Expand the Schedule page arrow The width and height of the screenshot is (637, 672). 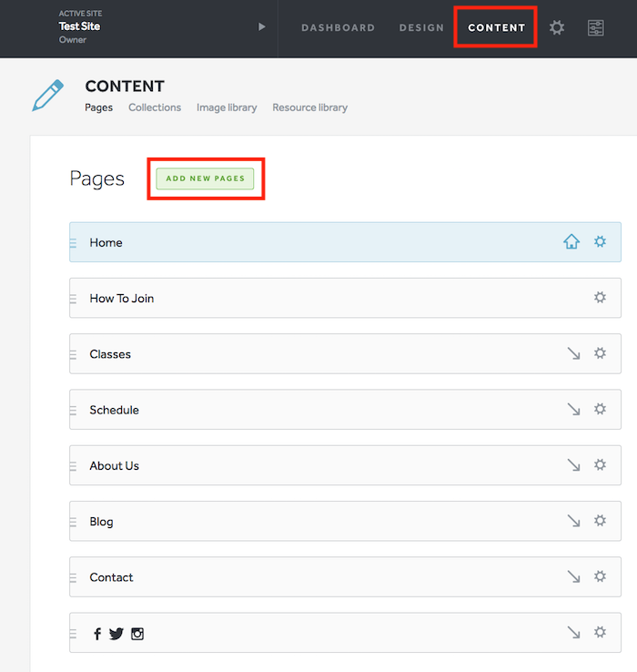tap(573, 410)
